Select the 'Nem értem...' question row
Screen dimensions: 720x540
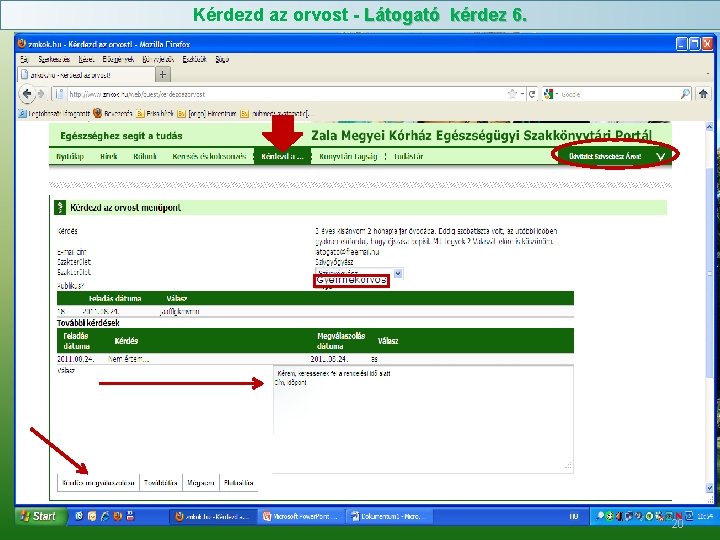click(315, 359)
